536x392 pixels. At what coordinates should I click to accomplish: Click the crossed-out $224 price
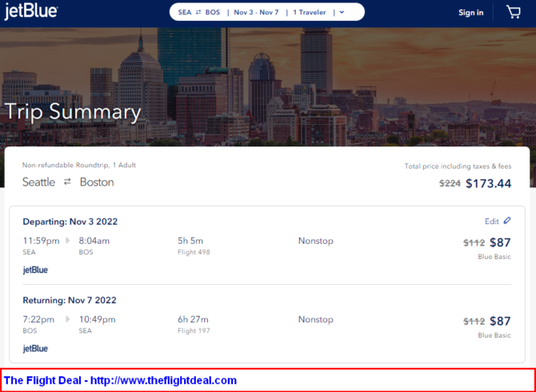coord(450,183)
